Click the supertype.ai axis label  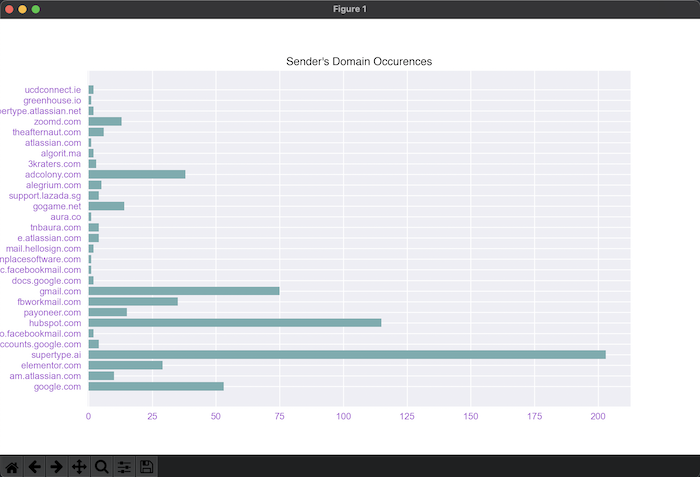click(56, 355)
